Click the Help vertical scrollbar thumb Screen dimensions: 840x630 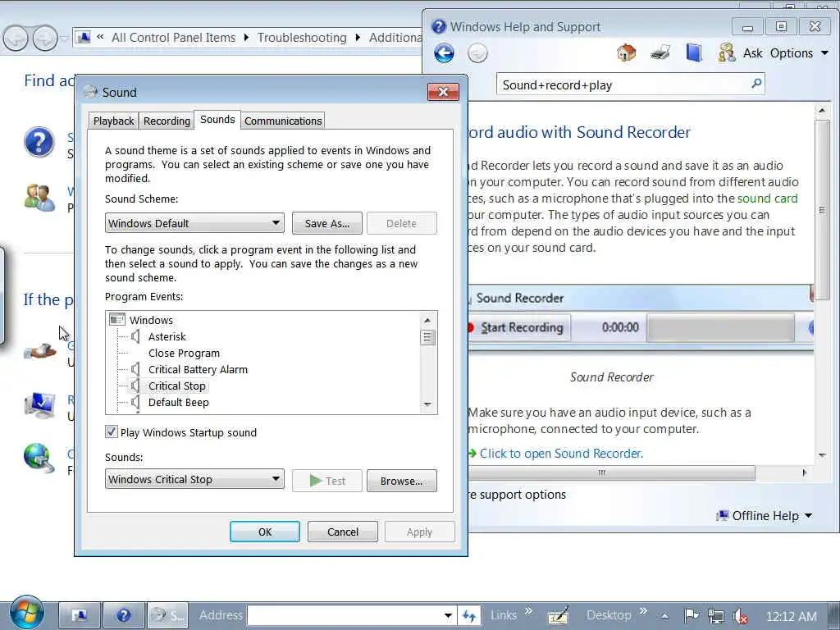(x=822, y=210)
